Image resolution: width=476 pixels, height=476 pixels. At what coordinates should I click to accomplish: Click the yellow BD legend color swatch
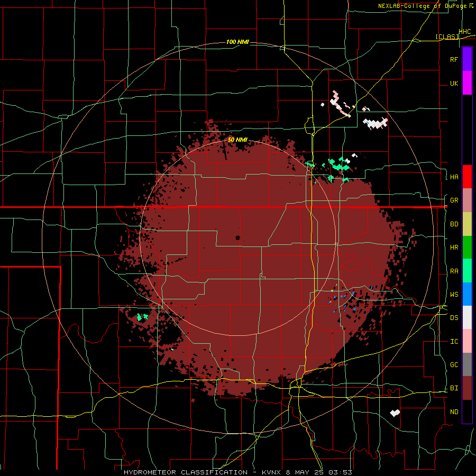pos(467,224)
